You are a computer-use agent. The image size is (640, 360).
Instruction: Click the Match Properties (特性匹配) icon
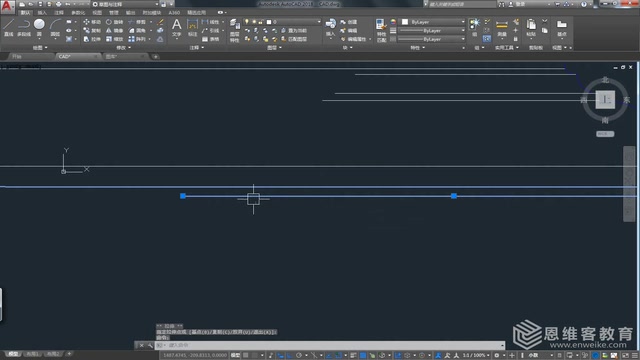coord(381,31)
